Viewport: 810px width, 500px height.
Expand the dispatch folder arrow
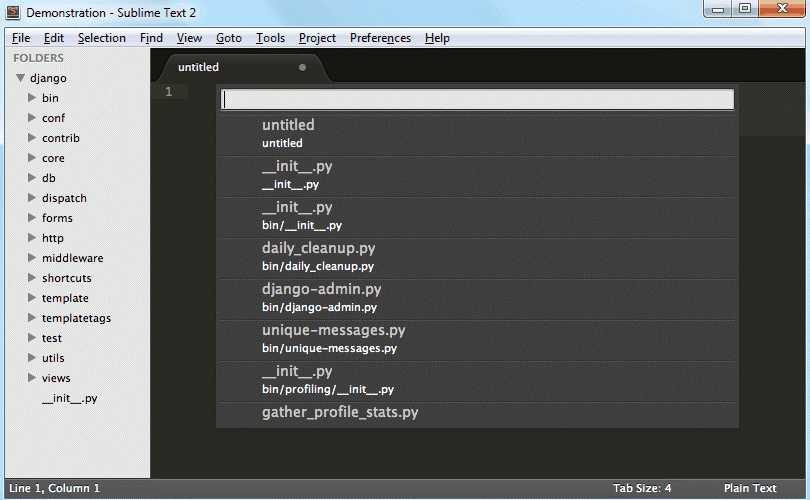[x=32, y=198]
